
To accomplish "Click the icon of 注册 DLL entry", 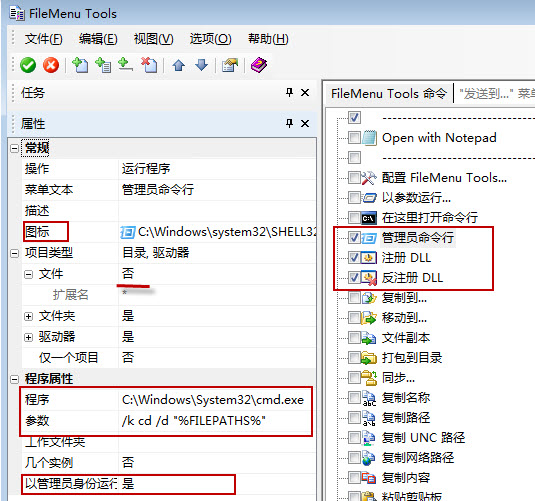I will click(x=369, y=258).
